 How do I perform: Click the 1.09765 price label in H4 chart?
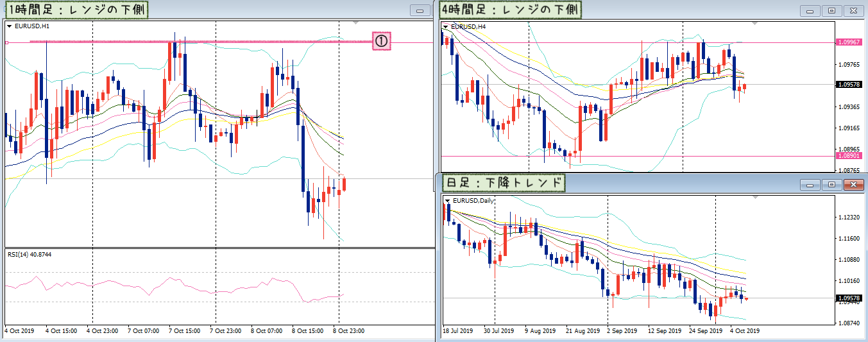coord(849,64)
